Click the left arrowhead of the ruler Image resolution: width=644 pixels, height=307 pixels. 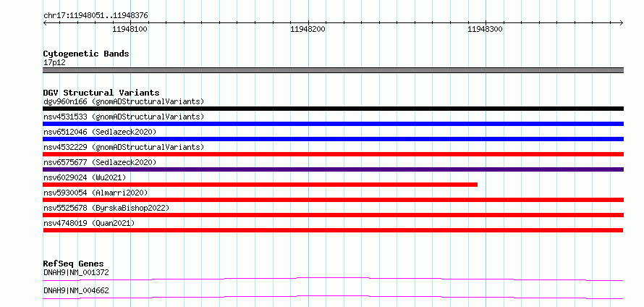pyautogui.click(x=45, y=22)
